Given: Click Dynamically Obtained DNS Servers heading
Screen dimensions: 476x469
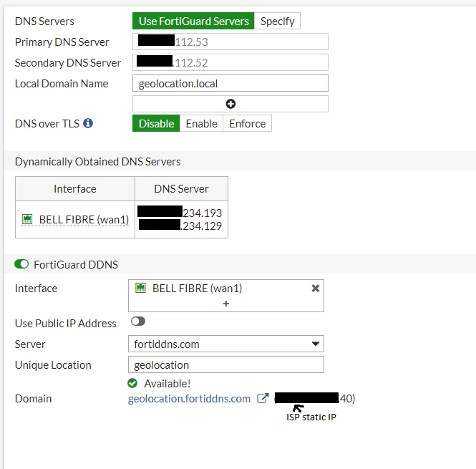Looking at the screenshot, I should coord(98,162).
